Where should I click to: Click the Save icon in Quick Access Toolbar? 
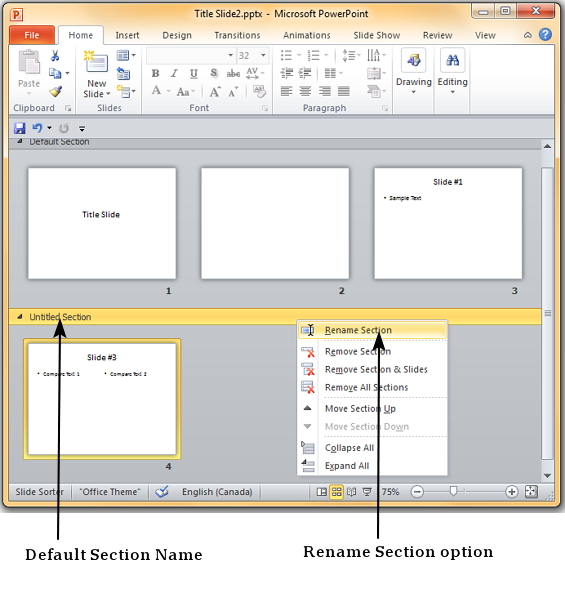(19, 128)
